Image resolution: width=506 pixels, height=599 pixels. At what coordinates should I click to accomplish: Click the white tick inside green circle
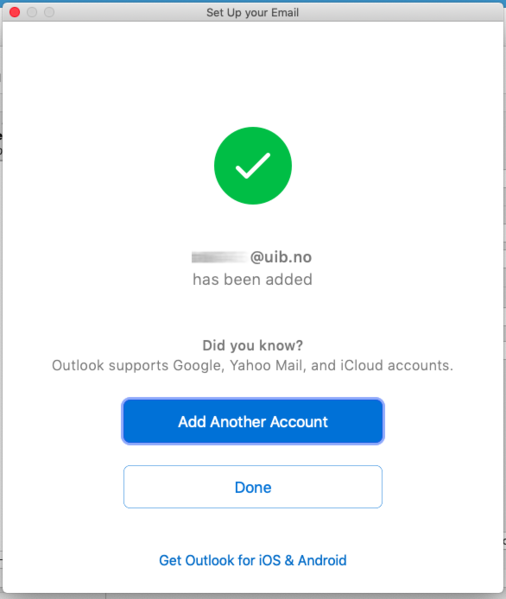click(x=253, y=166)
